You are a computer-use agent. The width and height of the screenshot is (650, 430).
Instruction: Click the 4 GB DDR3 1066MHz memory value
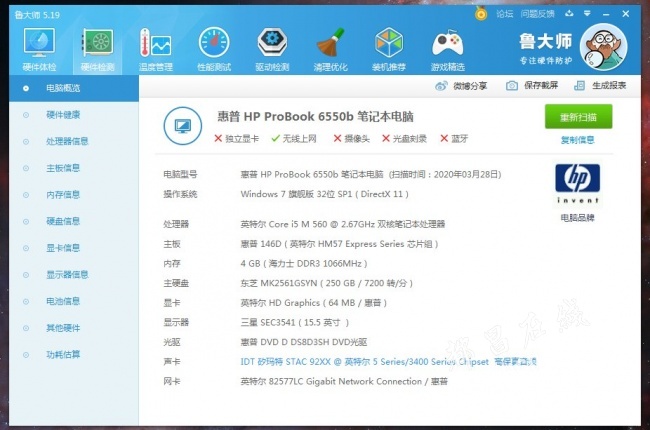[303, 263]
